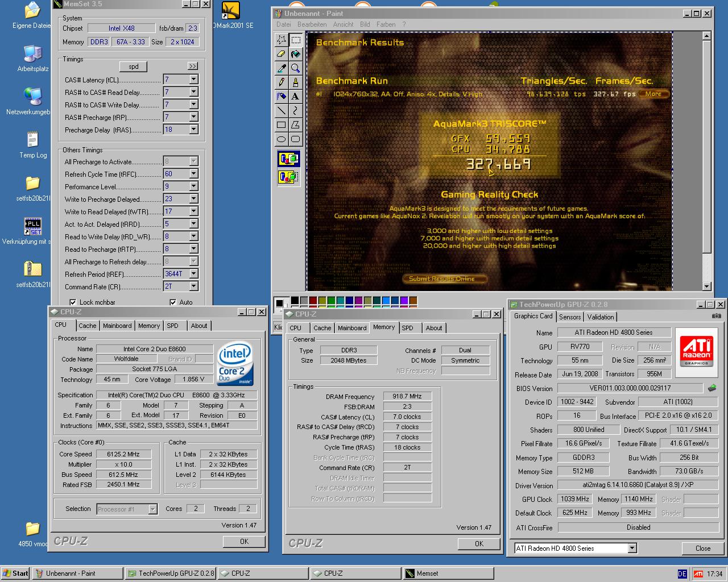The width and height of the screenshot is (728, 582).
Task: Select the 3DMark2001 SE desktop shortcut
Action: 232,15
